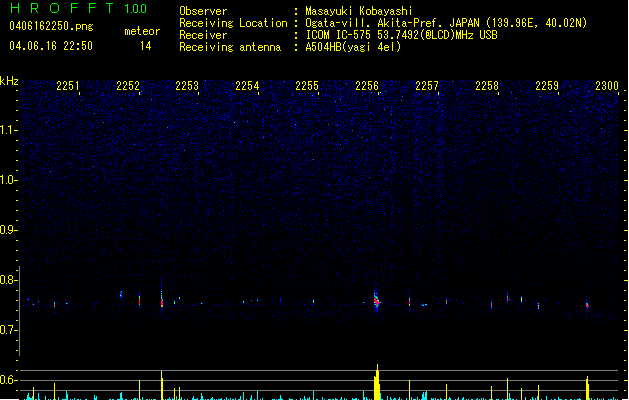
Task: Click the 0.7 kHz frequency label
Action: click(x=8, y=330)
